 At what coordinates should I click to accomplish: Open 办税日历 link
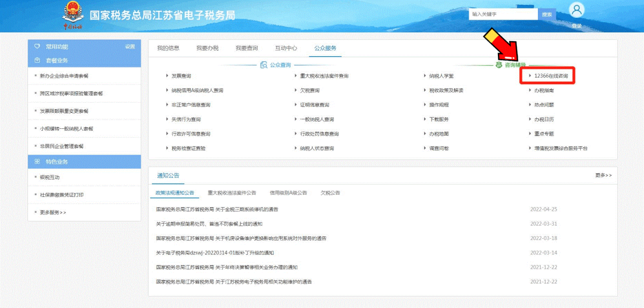click(544, 119)
